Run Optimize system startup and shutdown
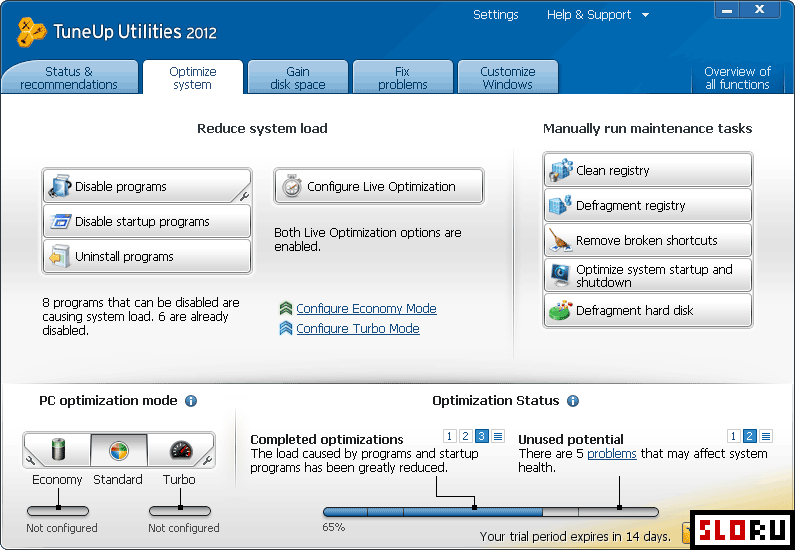This screenshot has height=550, width=795. (x=648, y=275)
